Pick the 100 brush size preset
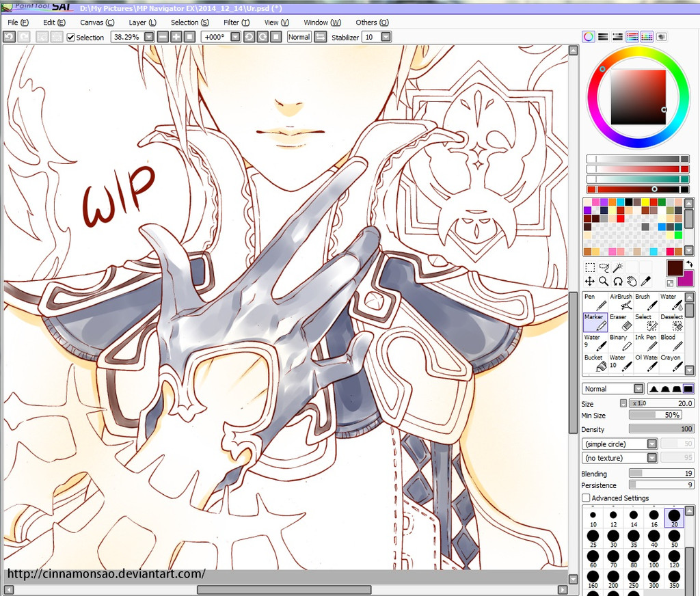Viewport: 700px width, 596px height. click(654, 558)
